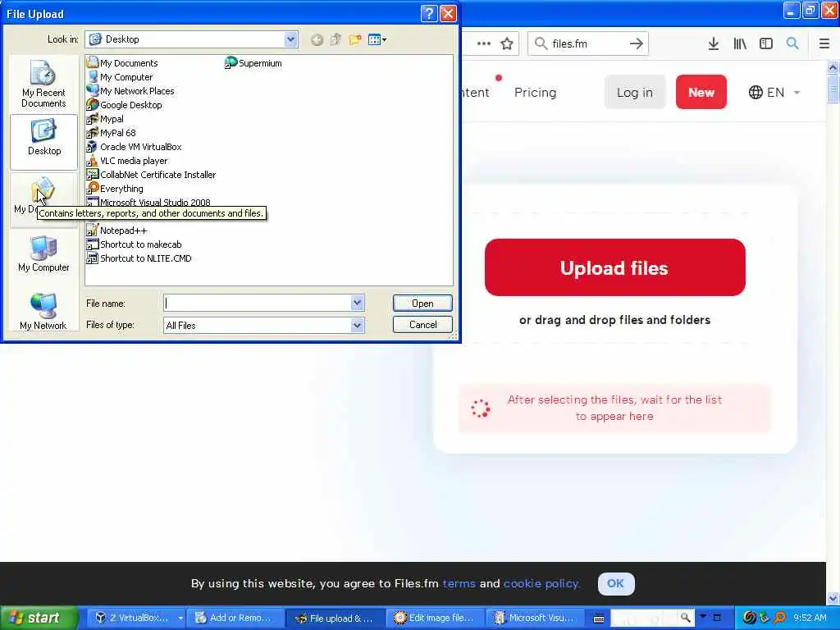The height and width of the screenshot is (630, 840).
Task: Open the browser Library icon
Action: pos(740,43)
